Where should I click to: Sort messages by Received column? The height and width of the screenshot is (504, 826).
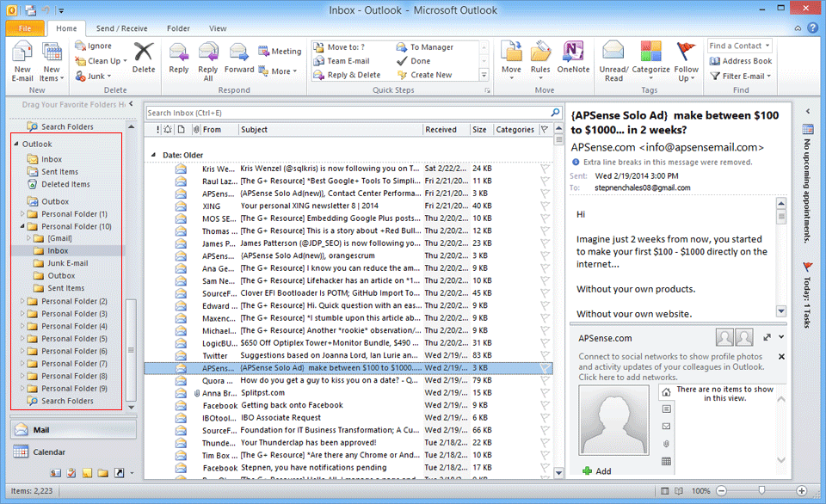(447, 130)
